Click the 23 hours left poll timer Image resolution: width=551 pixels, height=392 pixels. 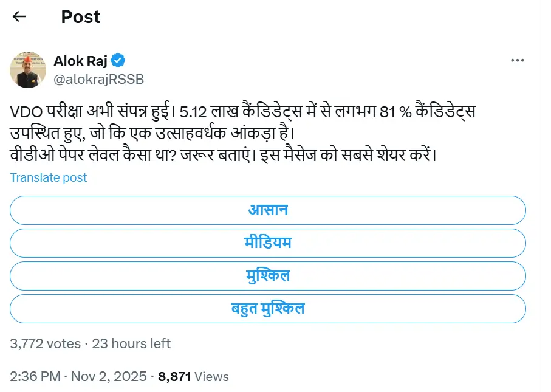[x=132, y=343]
